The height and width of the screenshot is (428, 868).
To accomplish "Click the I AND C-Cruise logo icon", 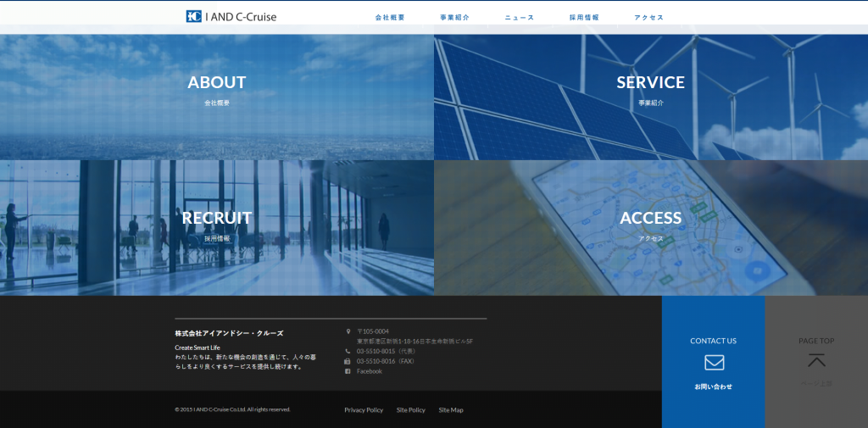I will point(194,16).
